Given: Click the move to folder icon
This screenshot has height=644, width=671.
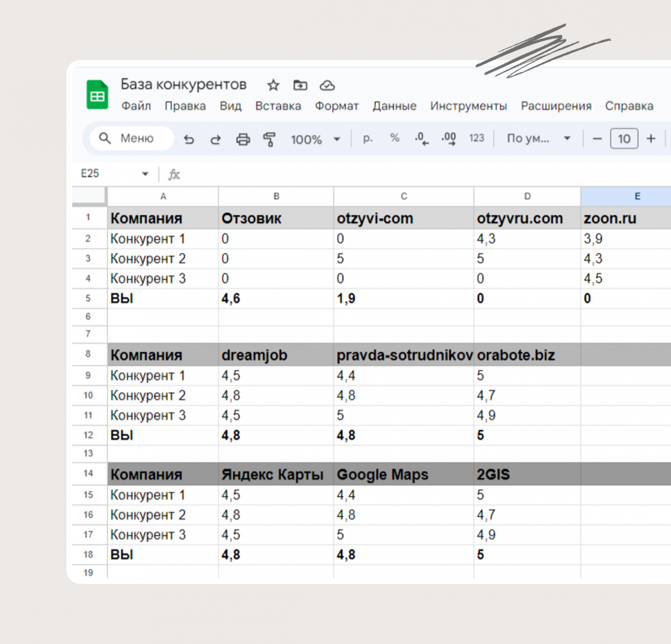Looking at the screenshot, I should (x=300, y=85).
